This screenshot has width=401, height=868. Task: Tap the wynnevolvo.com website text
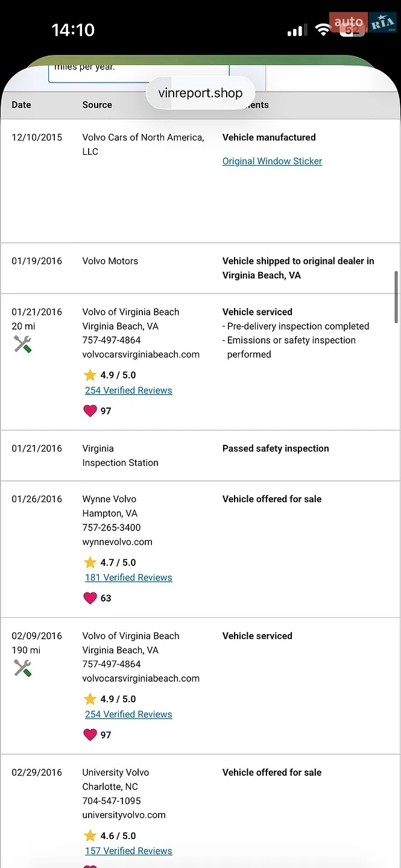118,542
